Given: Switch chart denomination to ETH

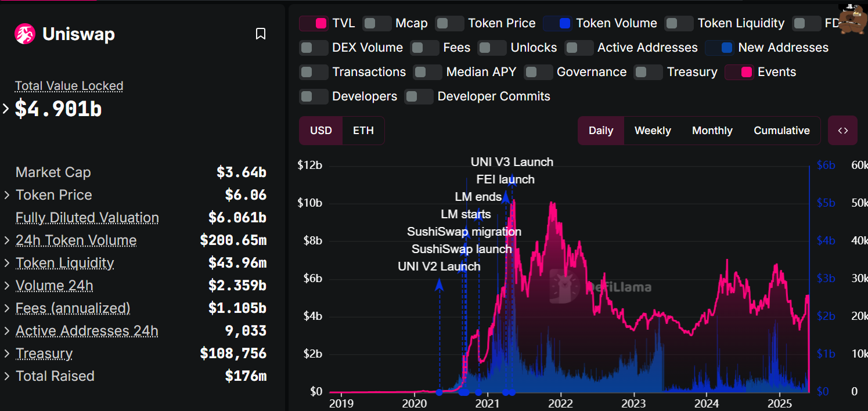Looking at the screenshot, I should [x=363, y=131].
